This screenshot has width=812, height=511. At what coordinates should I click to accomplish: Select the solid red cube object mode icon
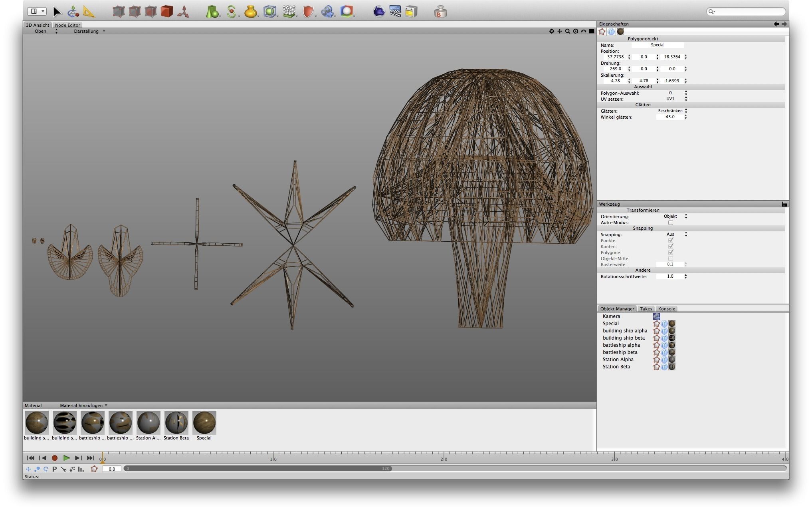pos(166,12)
